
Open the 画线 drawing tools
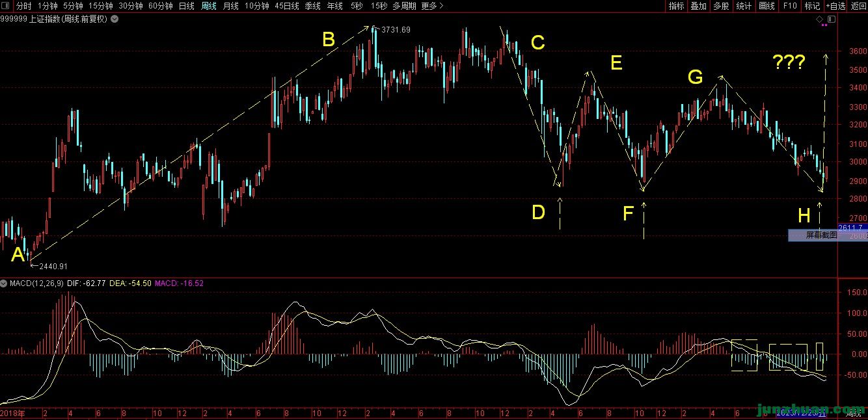point(767,6)
